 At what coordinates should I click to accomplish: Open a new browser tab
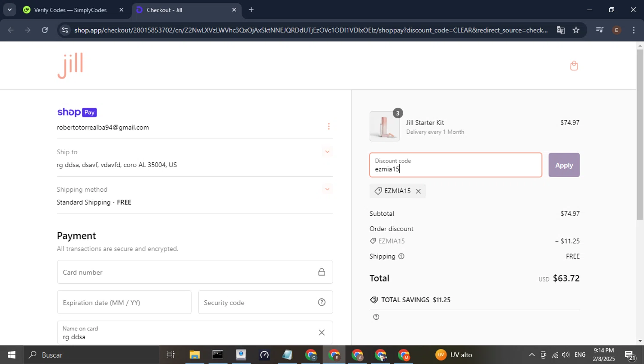(x=251, y=10)
